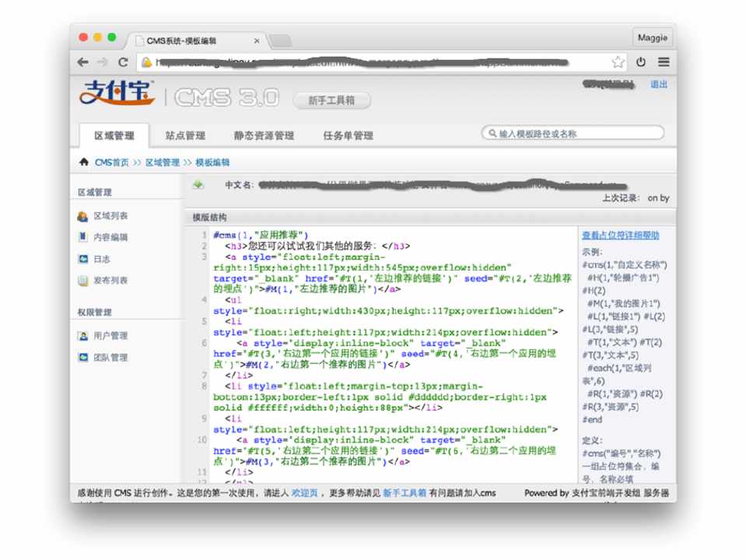Open 查看占位符详细帮助 help link
This screenshot has height=560, width=746.
click(x=620, y=236)
